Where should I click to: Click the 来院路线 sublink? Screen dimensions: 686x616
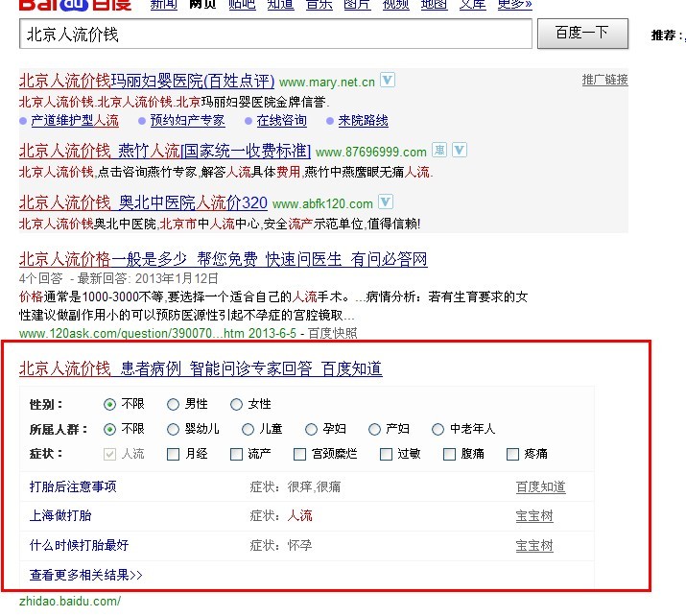(x=363, y=120)
